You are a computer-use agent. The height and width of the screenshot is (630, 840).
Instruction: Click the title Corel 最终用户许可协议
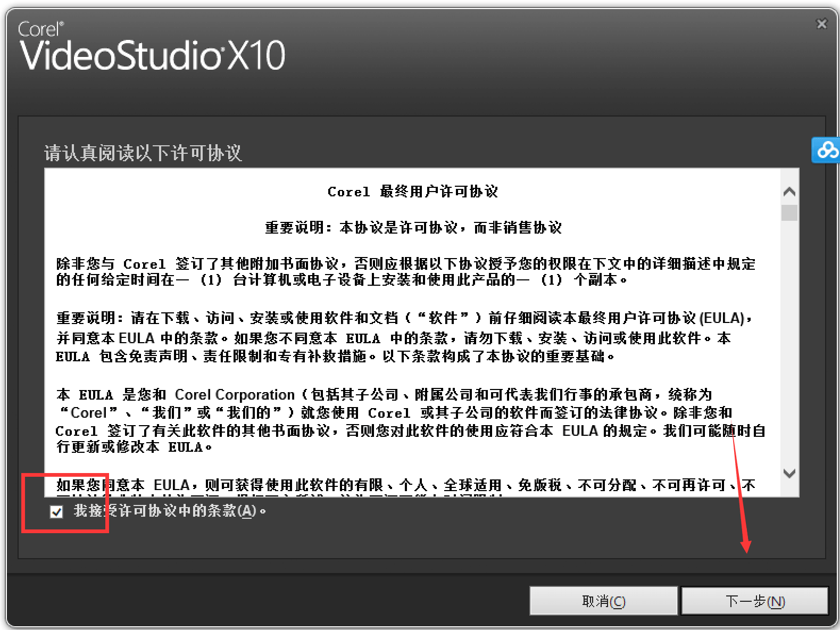click(x=413, y=192)
